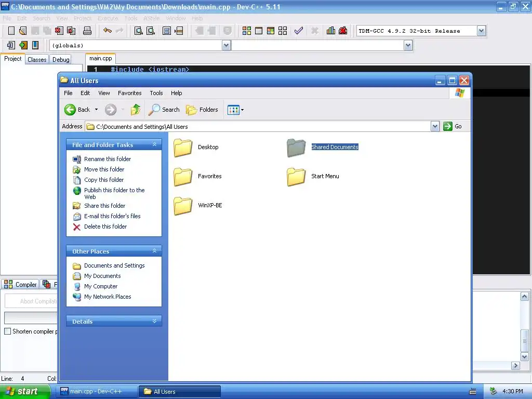Image resolution: width=532 pixels, height=399 pixels.
Task: Click the Toggle Bookmark green plus icon
Action: pyautogui.click(x=23, y=45)
